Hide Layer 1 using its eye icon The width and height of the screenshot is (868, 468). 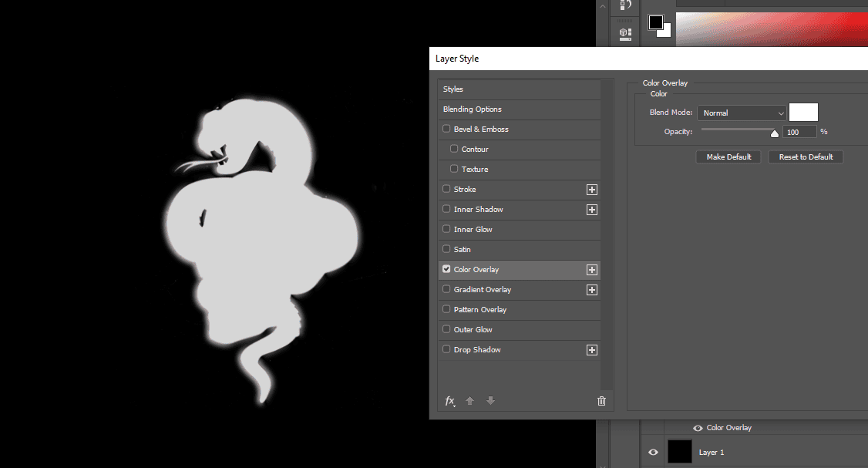(x=654, y=453)
